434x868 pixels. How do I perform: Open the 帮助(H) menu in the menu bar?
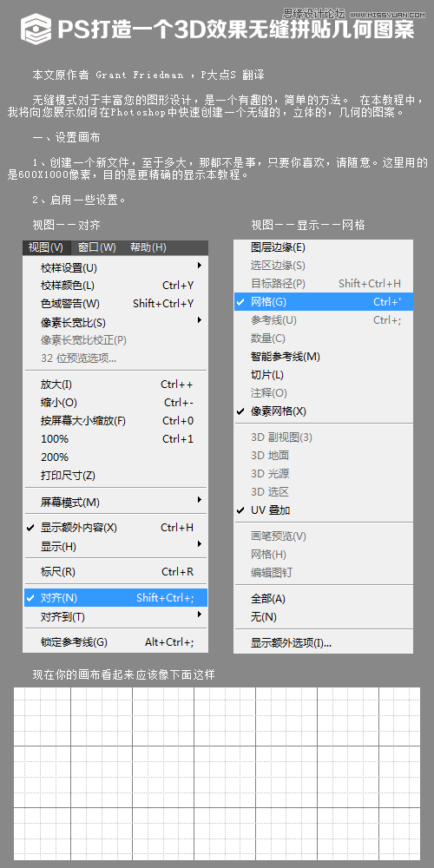point(148,247)
